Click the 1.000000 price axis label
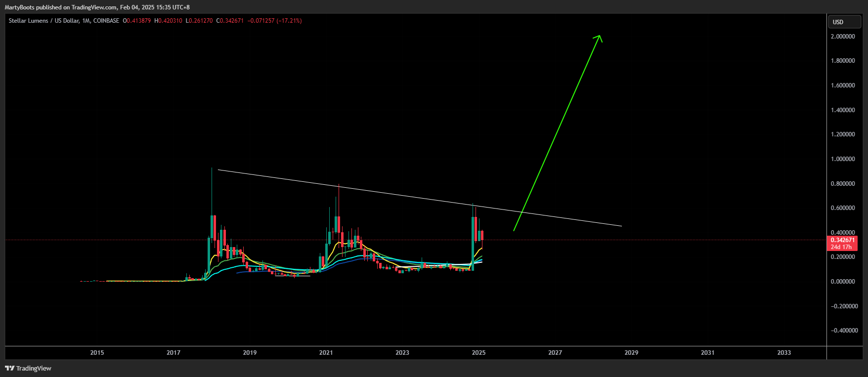This screenshot has height=377, width=868. 843,159
